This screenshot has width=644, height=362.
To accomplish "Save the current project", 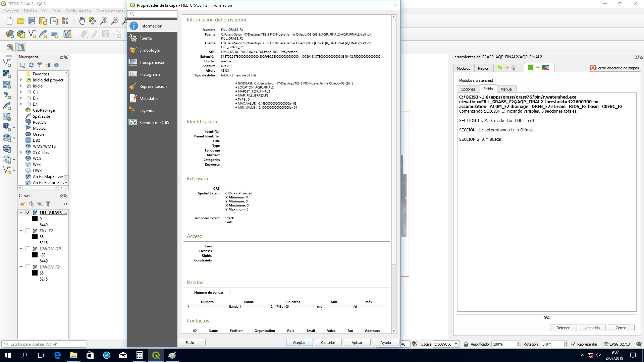I will 32,21.
